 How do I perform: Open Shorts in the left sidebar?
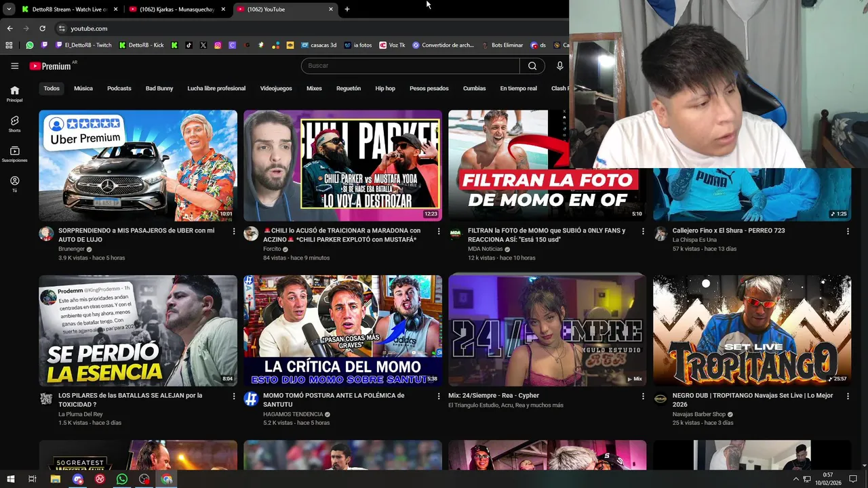tap(14, 123)
